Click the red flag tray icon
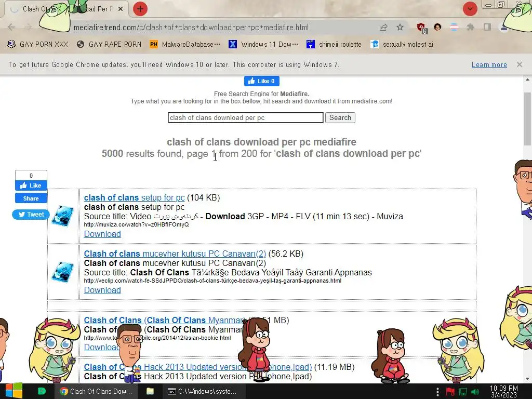Screen dimensions: 532x399 450,392
